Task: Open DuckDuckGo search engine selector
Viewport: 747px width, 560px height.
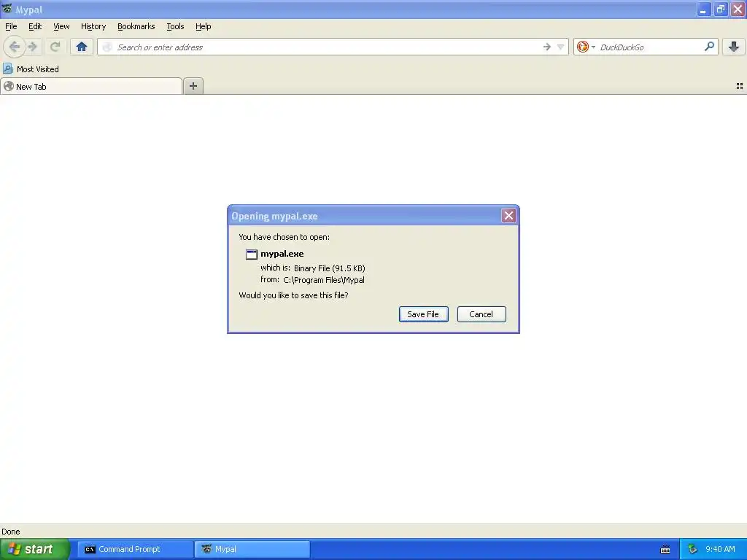Action: pyautogui.click(x=586, y=47)
